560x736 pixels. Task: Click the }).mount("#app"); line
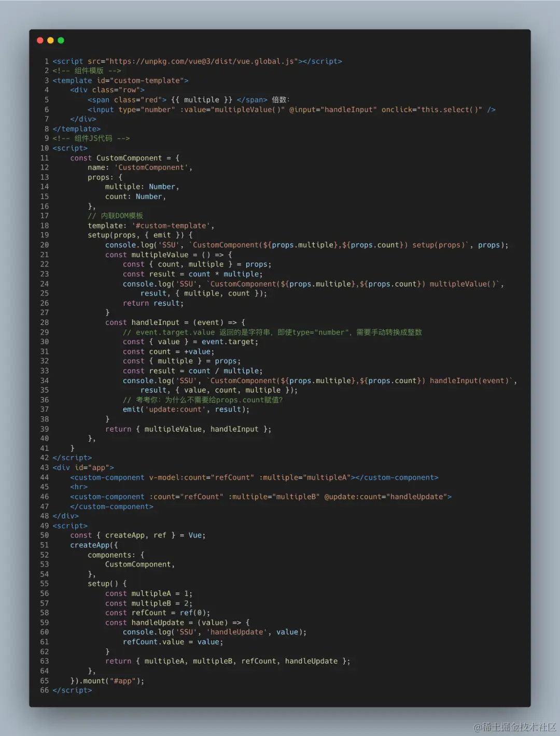tap(107, 681)
